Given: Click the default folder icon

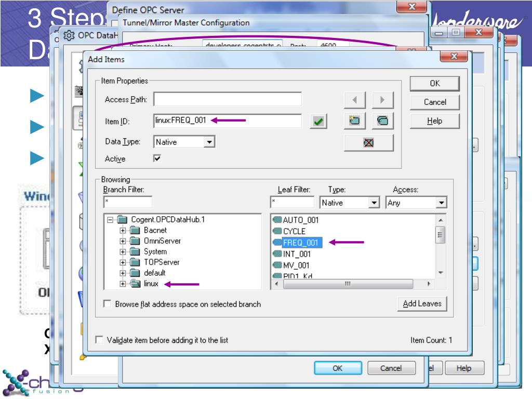Looking at the screenshot, I should 135,273.
